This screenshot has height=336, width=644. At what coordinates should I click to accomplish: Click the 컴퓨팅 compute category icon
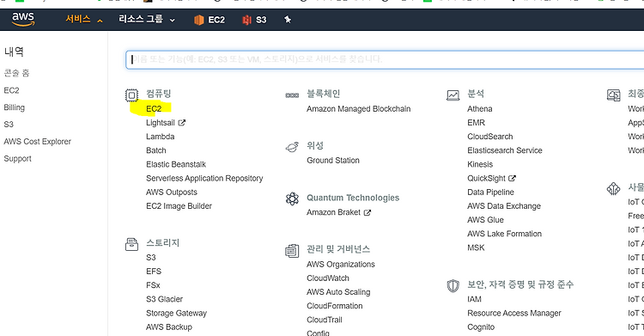[x=131, y=95]
